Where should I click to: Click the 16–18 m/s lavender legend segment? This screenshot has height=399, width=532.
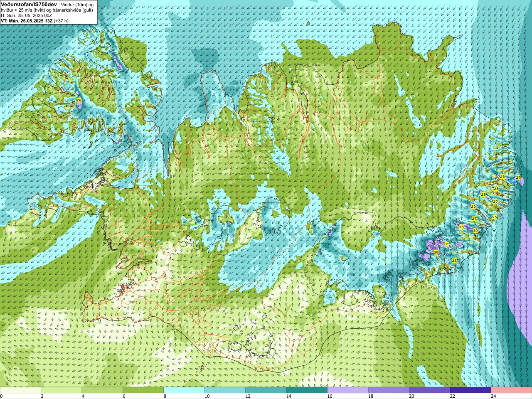[348, 390]
